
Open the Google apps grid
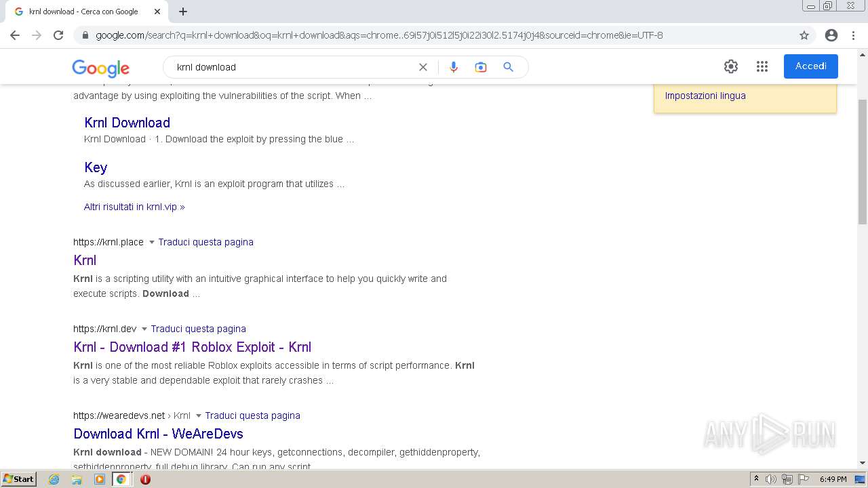tap(762, 66)
